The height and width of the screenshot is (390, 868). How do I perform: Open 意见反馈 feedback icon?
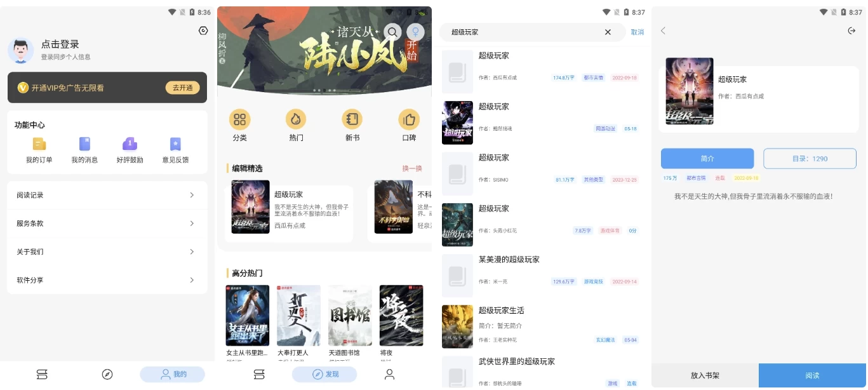(175, 144)
